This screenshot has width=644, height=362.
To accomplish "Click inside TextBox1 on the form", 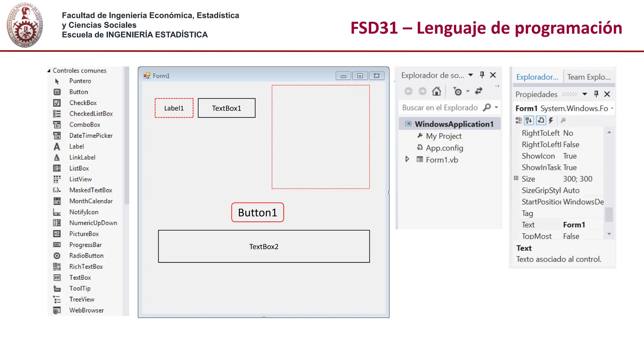I will tap(226, 108).
